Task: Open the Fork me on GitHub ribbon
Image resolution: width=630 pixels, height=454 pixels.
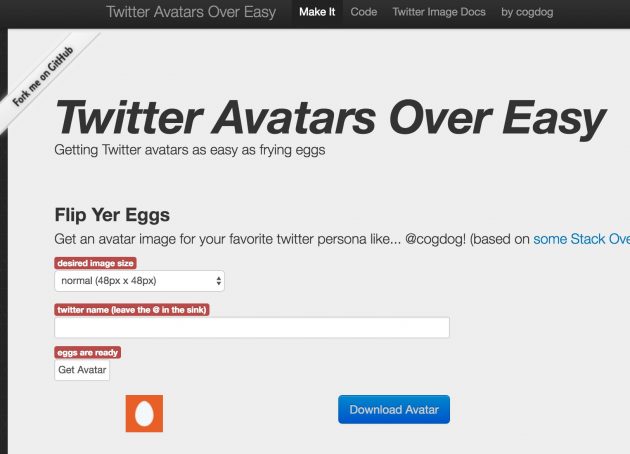Action: click(x=43, y=76)
